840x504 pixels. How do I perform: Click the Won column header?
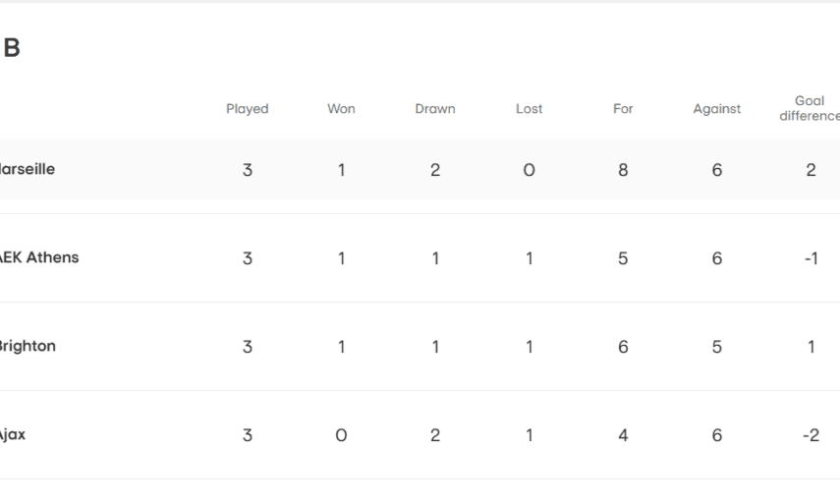point(341,109)
